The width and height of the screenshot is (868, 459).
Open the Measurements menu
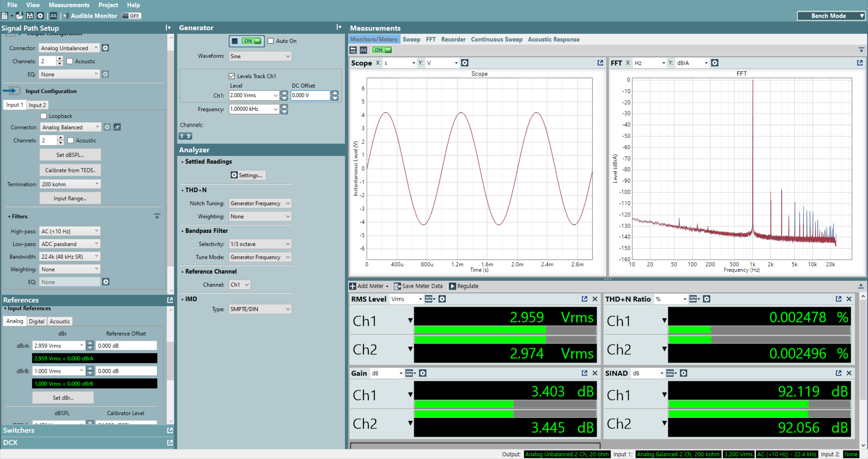[x=69, y=5]
